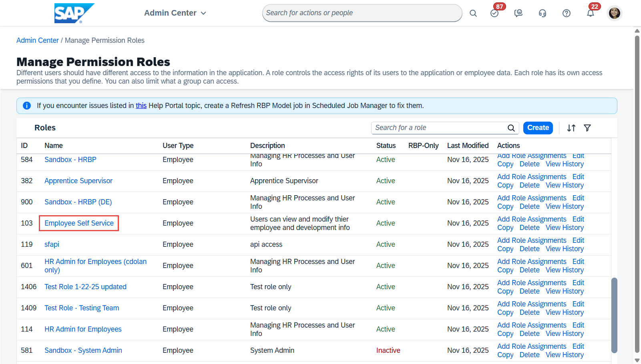This screenshot has width=641, height=364.
Task: Click the role search magnifier icon
Action: click(511, 128)
